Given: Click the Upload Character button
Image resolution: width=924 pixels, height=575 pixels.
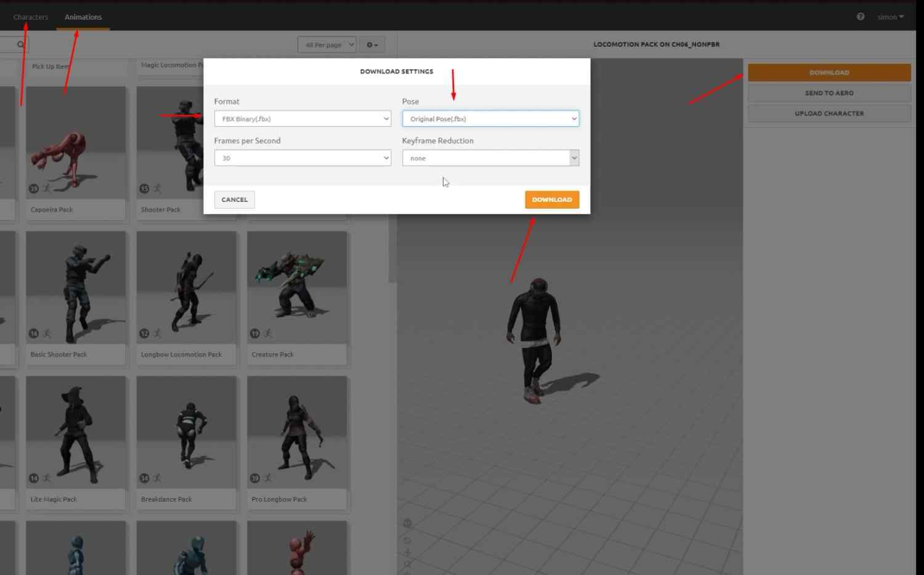Looking at the screenshot, I should coord(829,113).
